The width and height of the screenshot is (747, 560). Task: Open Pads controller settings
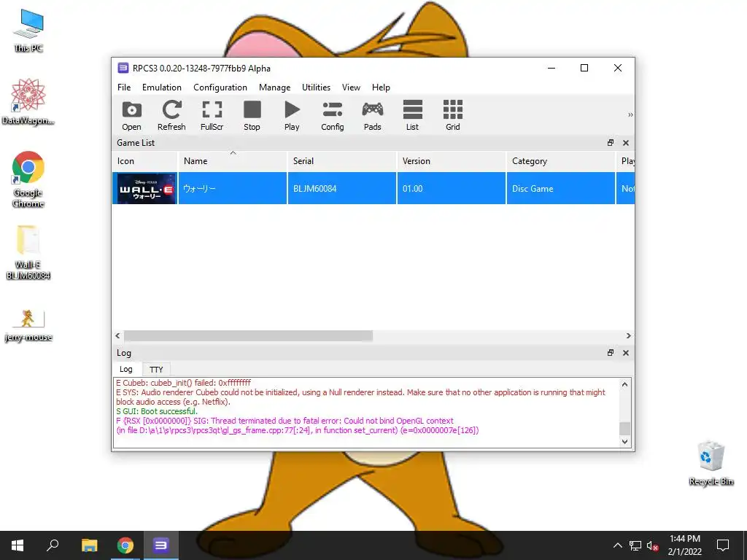tap(373, 115)
